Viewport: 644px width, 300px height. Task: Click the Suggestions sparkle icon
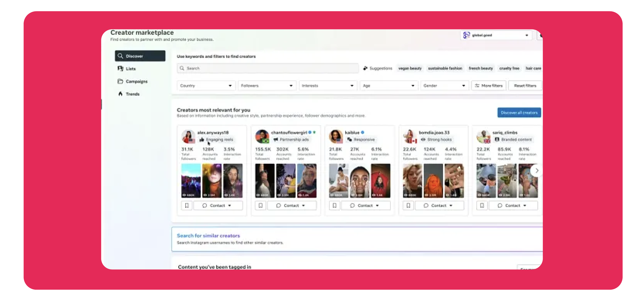[x=365, y=68]
